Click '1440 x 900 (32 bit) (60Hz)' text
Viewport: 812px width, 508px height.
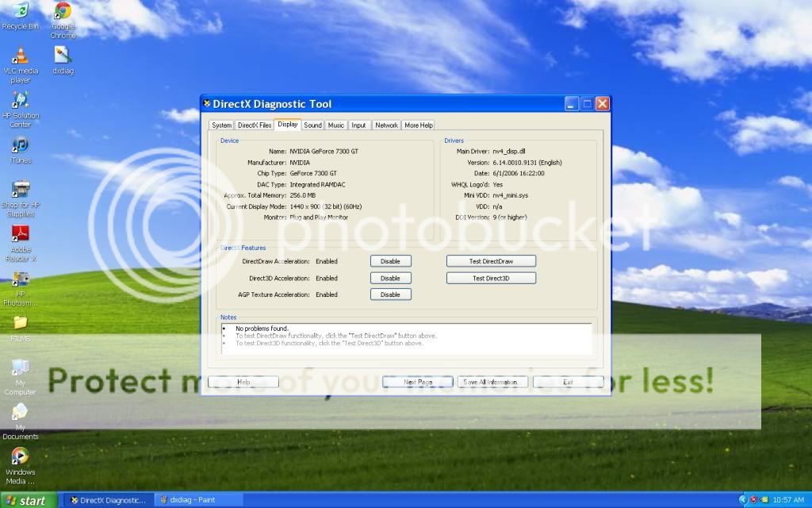pyautogui.click(x=326, y=206)
